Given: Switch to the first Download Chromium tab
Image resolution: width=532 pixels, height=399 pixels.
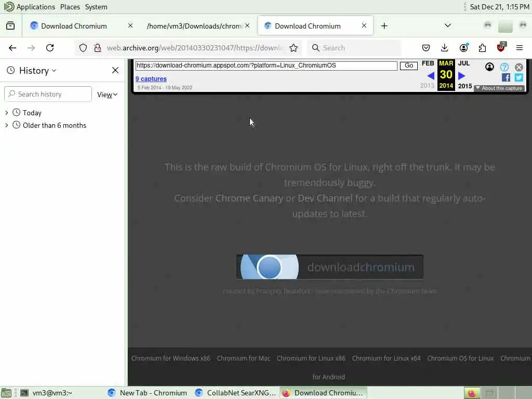Looking at the screenshot, I should click(x=74, y=26).
